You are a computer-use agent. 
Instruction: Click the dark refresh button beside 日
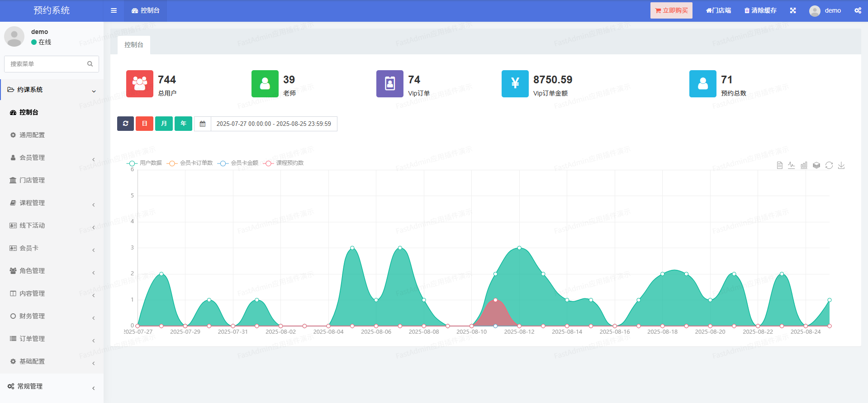(x=125, y=124)
